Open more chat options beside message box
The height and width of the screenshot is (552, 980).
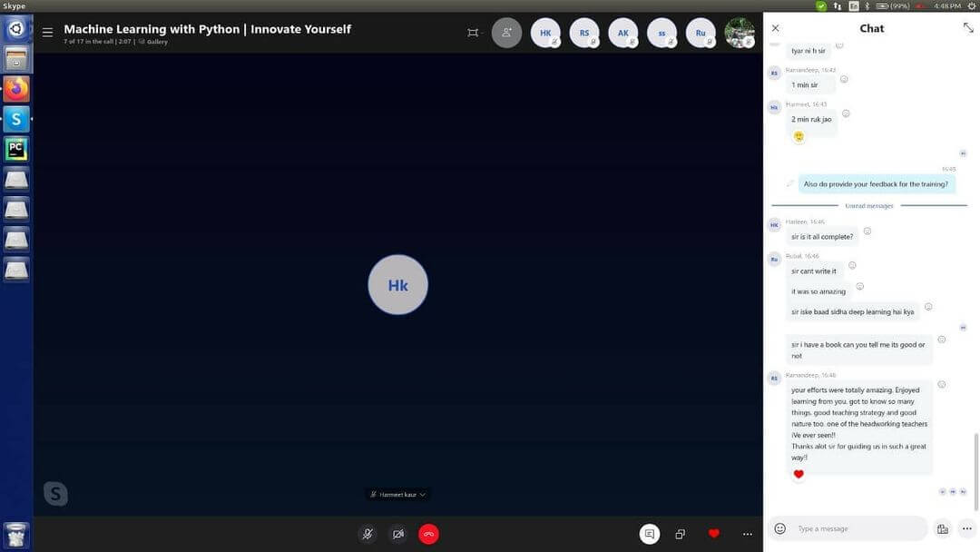(x=966, y=528)
